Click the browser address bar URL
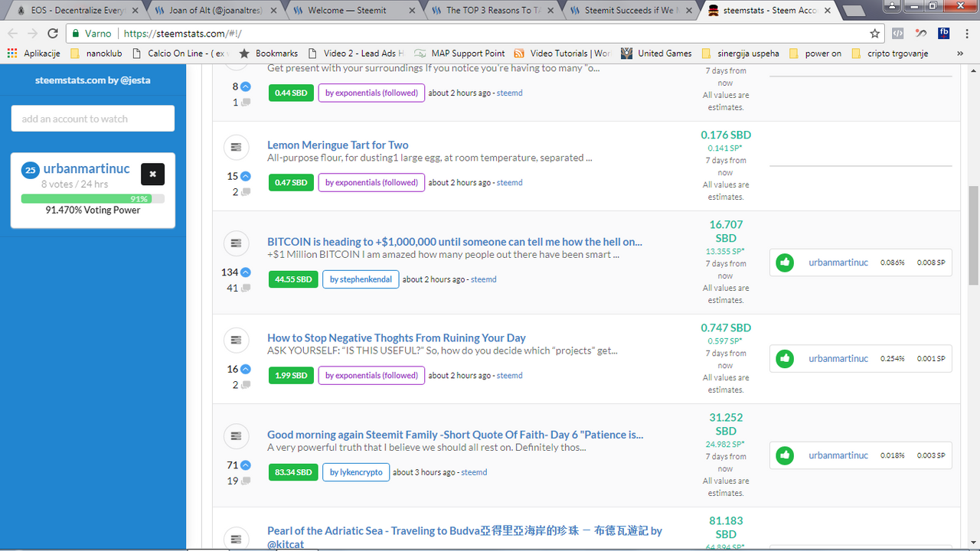This screenshot has width=980, height=551. coord(182,34)
